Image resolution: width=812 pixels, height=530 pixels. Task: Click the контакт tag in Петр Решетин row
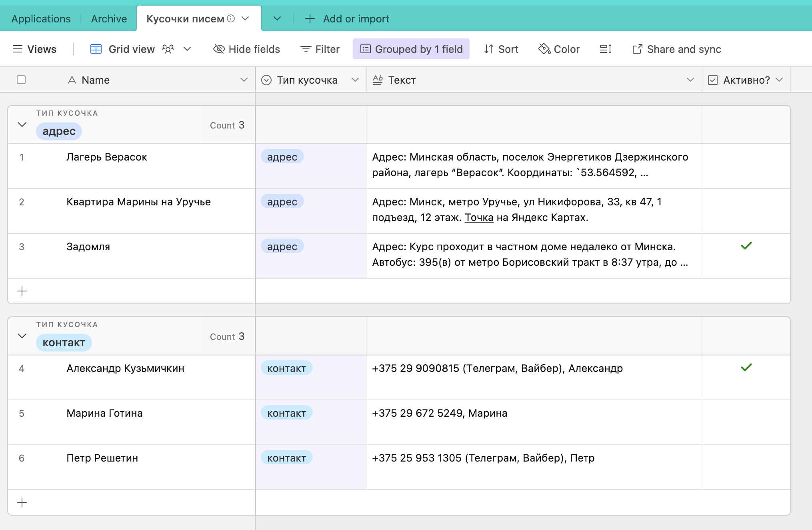pyautogui.click(x=286, y=458)
